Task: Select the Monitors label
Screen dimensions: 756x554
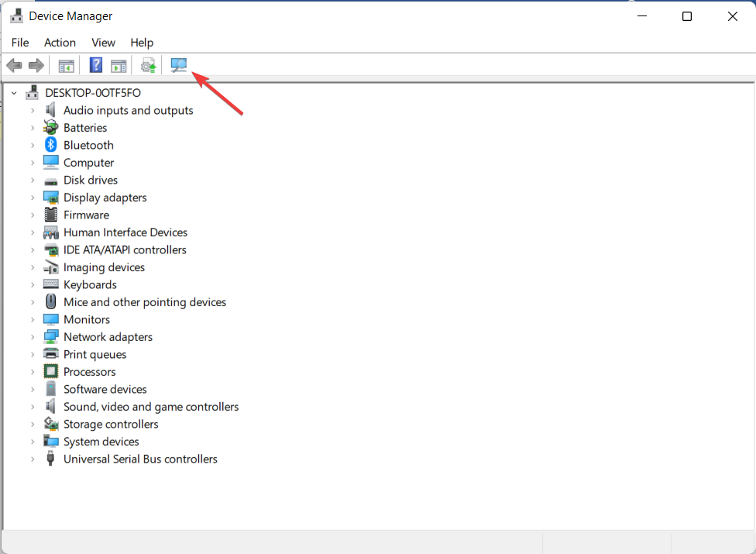Action: click(x=87, y=320)
